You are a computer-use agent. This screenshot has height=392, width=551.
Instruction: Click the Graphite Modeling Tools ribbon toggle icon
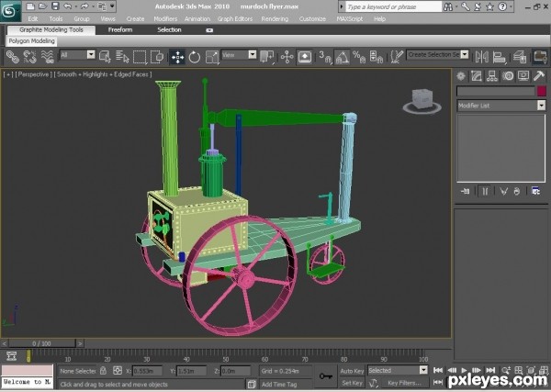[540, 57]
